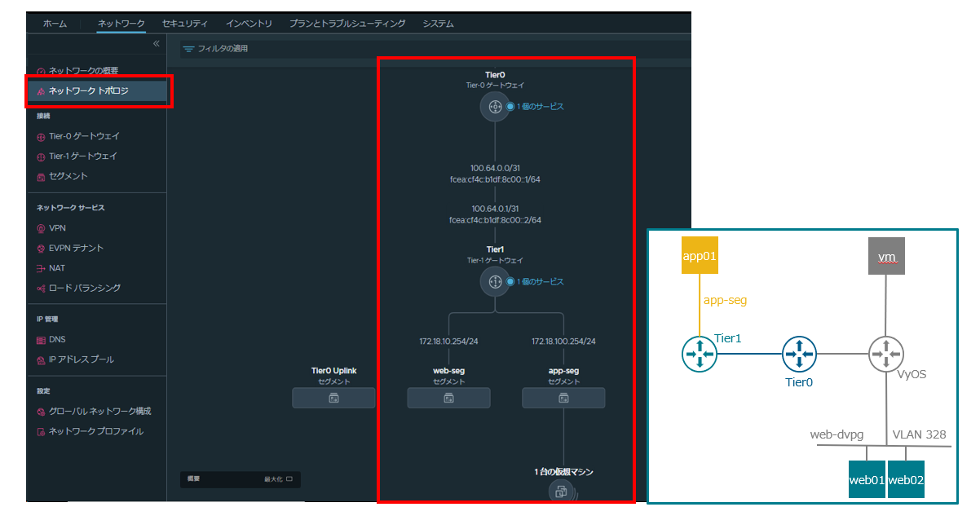Image resolution: width=980 pixels, height=507 pixels.
Task: Click フィルタの適用 filter button
Action: pos(215,49)
